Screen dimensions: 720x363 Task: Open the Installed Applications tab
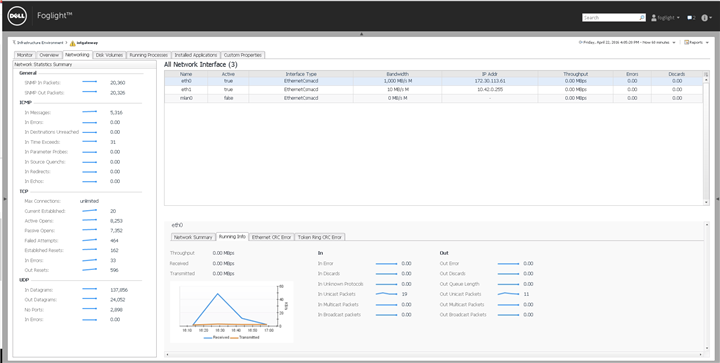point(196,55)
